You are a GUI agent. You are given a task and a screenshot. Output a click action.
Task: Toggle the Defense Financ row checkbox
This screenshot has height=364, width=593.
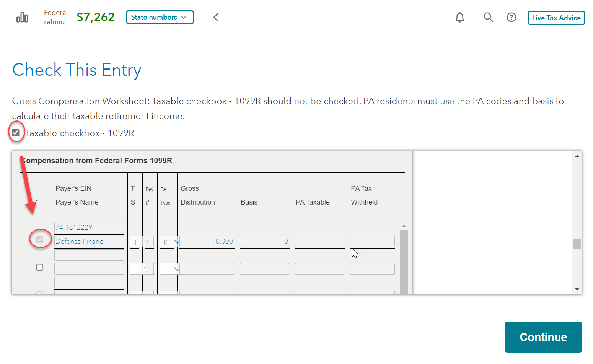point(40,240)
